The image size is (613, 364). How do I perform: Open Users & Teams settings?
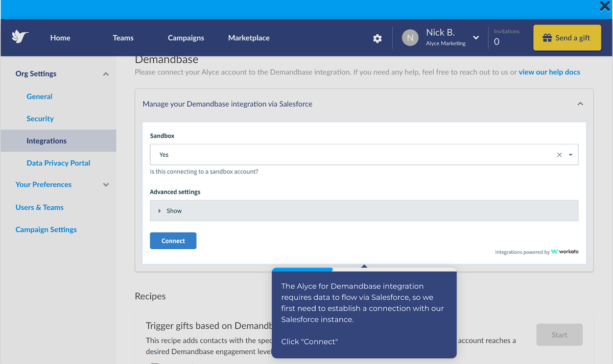click(x=39, y=207)
